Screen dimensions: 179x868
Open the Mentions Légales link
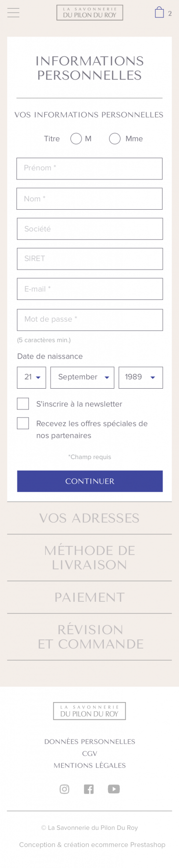(90, 765)
